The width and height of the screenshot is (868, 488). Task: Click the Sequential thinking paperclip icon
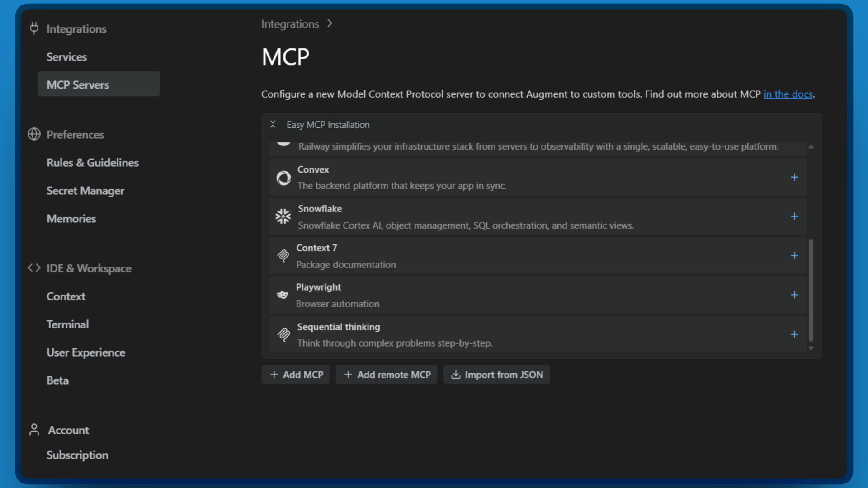pos(283,334)
